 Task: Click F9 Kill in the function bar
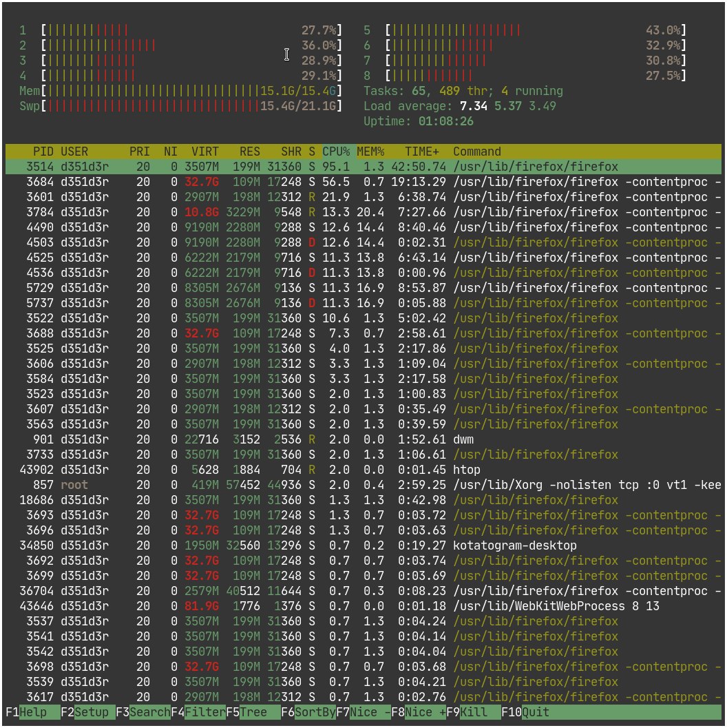pos(473,712)
